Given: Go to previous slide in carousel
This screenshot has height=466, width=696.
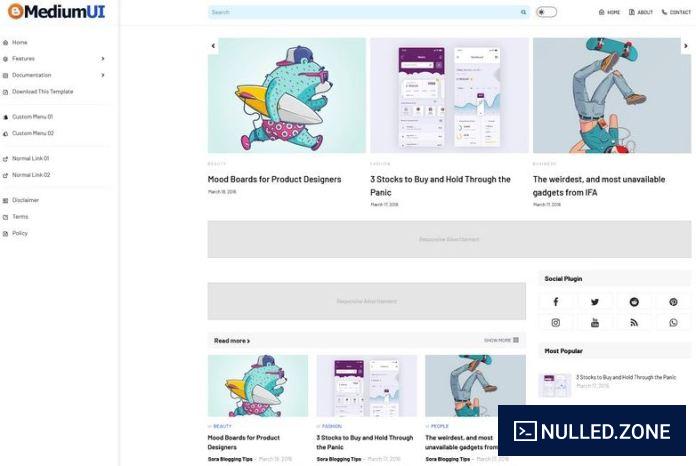Looking at the screenshot, I should [x=213, y=46].
